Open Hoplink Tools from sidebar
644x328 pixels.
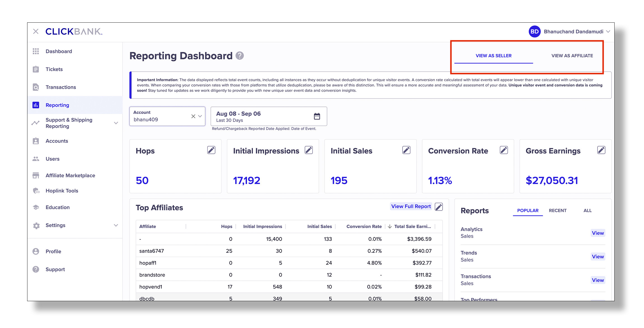coord(62,191)
